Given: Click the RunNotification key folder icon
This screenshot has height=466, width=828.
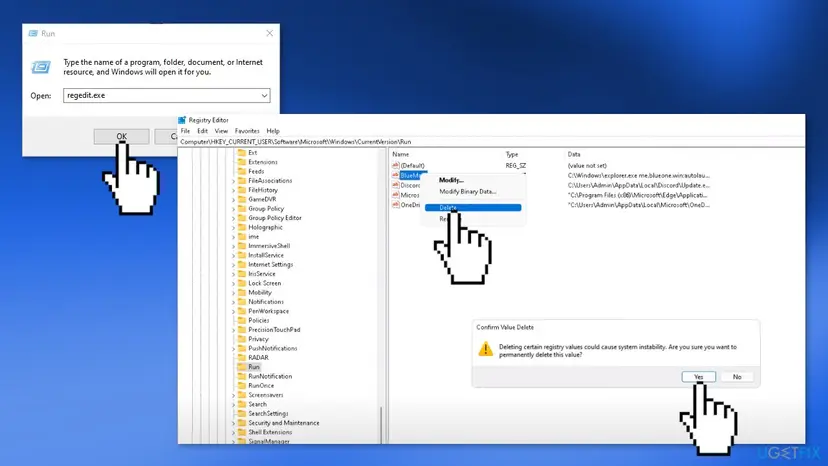Looking at the screenshot, I should (x=242, y=376).
